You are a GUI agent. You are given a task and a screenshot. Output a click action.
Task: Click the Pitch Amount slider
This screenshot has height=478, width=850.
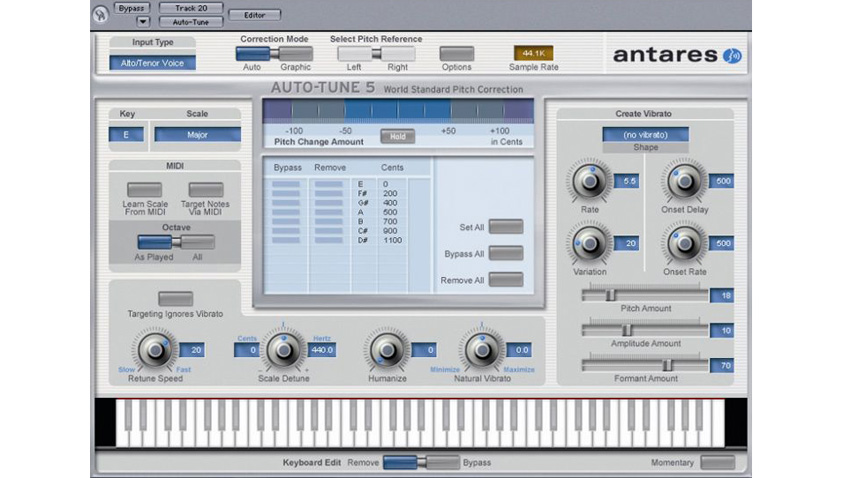click(x=645, y=295)
